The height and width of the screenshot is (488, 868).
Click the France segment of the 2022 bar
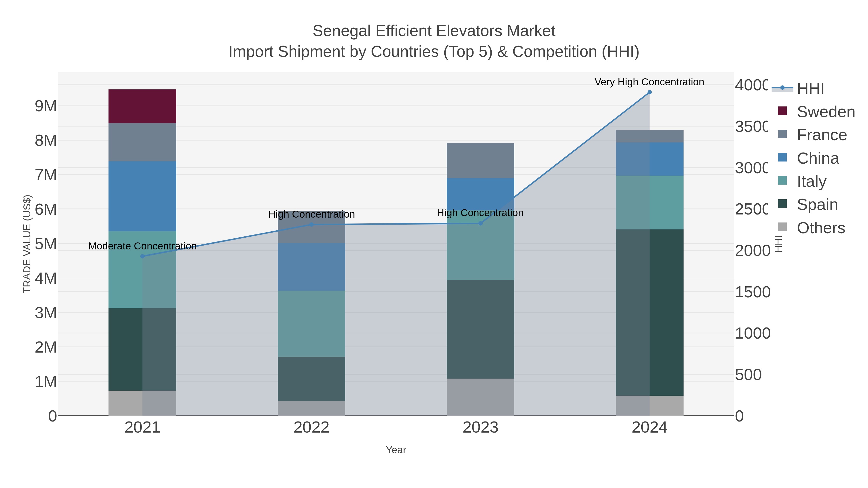click(x=311, y=227)
